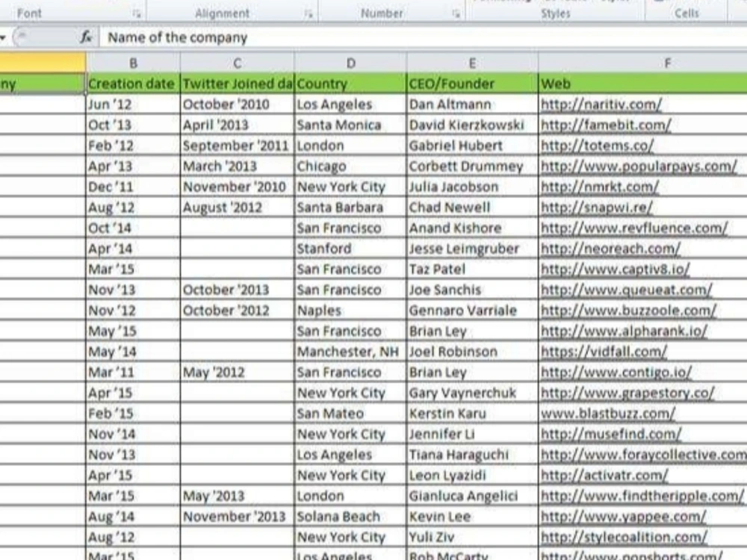
Task: Select column B header
Action: click(134, 63)
